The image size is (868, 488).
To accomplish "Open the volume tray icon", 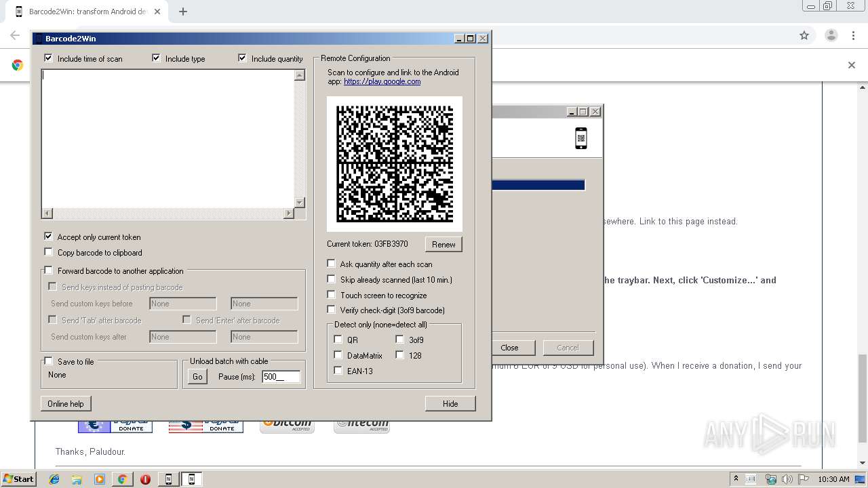I will click(787, 479).
